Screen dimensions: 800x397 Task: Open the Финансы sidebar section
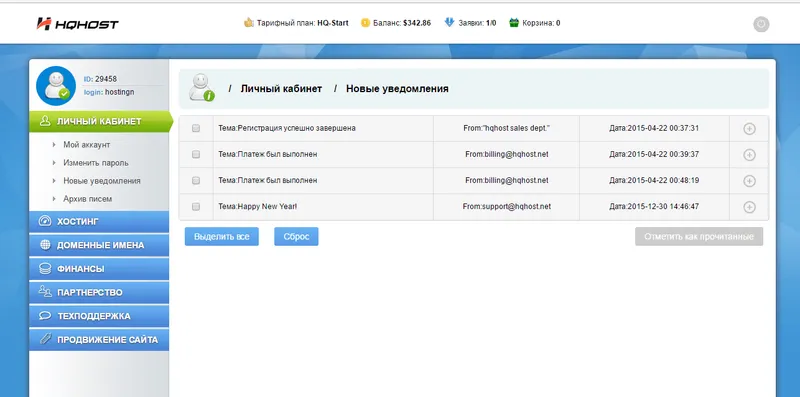pos(99,268)
